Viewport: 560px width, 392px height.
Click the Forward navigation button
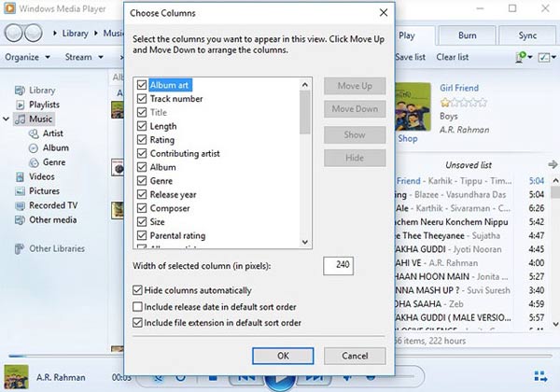tap(34, 34)
